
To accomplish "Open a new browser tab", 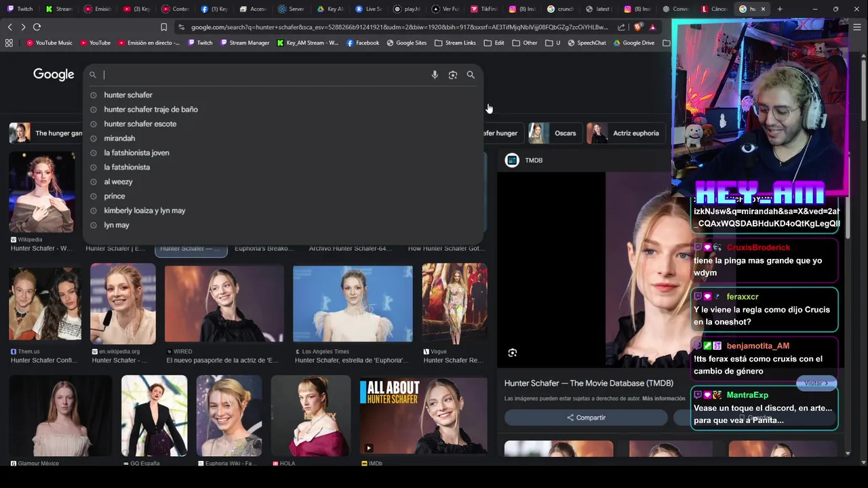I will pyautogui.click(x=780, y=9).
